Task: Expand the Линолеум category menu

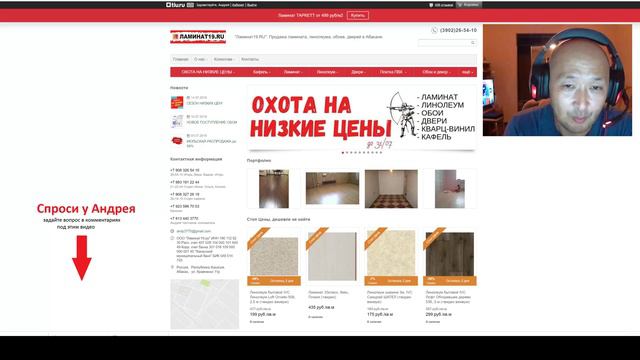Action: 327,72
